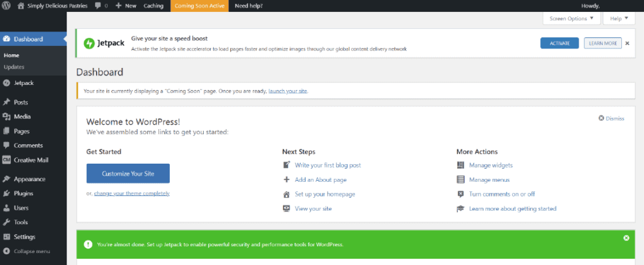Open the Creative Mail menu label
This screenshot has height=265, width=644.
31,160
